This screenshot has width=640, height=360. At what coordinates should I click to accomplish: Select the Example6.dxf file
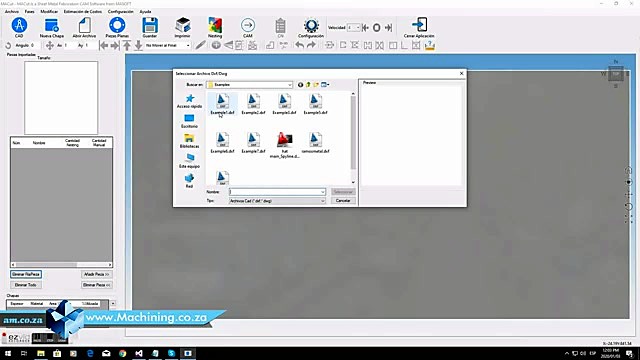coord(222,143)
